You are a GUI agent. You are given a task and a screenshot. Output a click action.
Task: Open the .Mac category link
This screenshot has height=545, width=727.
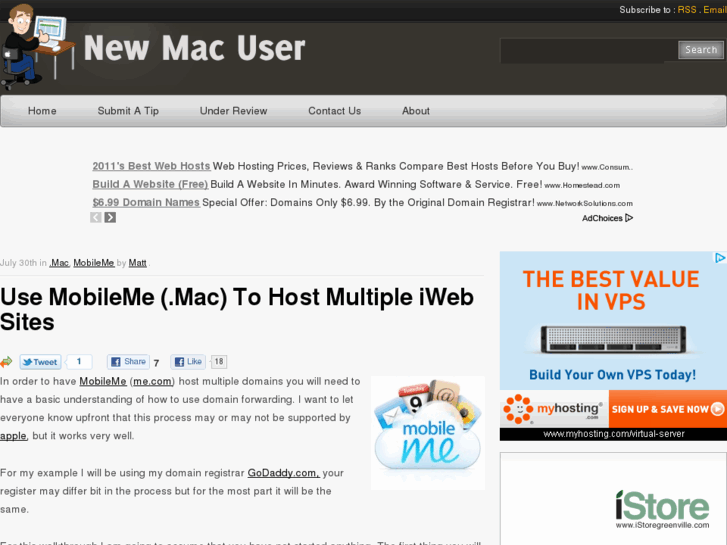[59, 263]
